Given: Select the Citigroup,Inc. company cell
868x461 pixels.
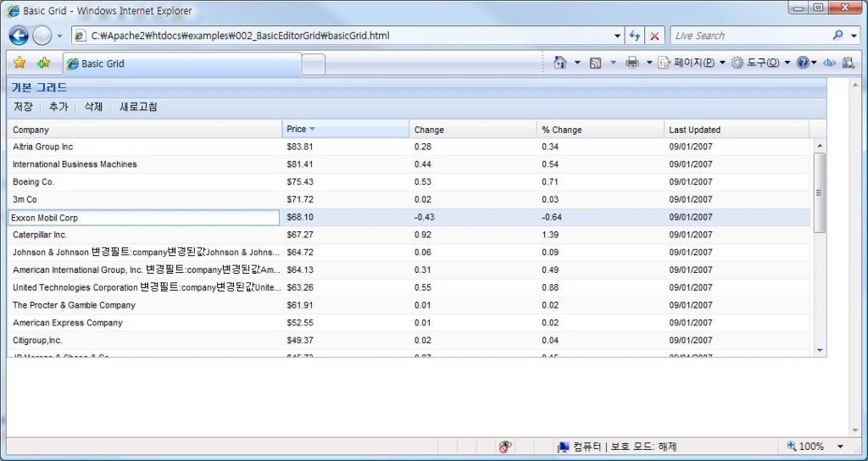Looking at the screenshot, I should 144,341.
